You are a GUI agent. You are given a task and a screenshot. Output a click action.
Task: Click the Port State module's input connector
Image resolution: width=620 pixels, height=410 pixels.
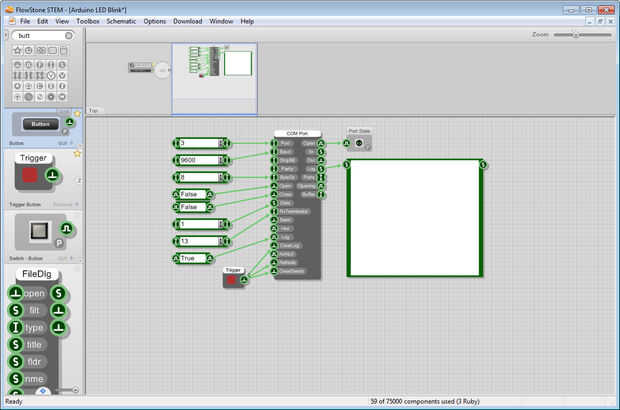[347, 143]
